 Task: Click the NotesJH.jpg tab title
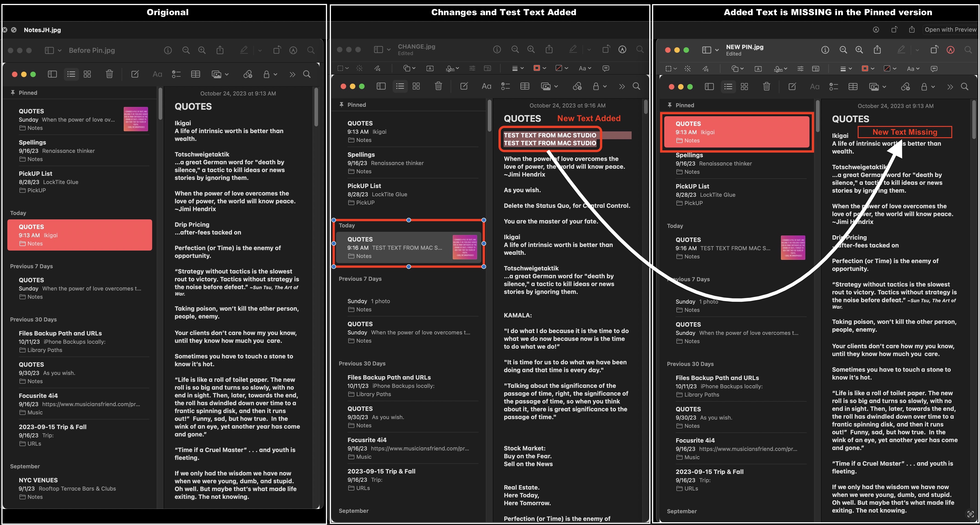coord(42,30)
